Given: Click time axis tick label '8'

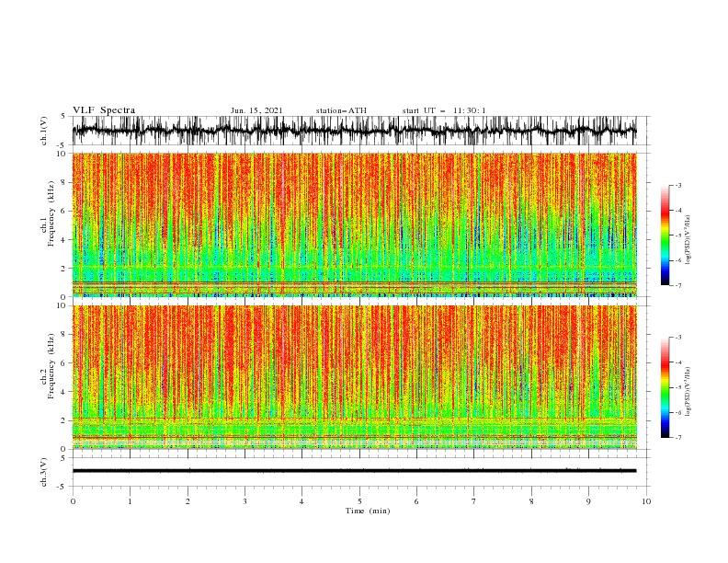Looking at the screenshot, I should [531, 501].
